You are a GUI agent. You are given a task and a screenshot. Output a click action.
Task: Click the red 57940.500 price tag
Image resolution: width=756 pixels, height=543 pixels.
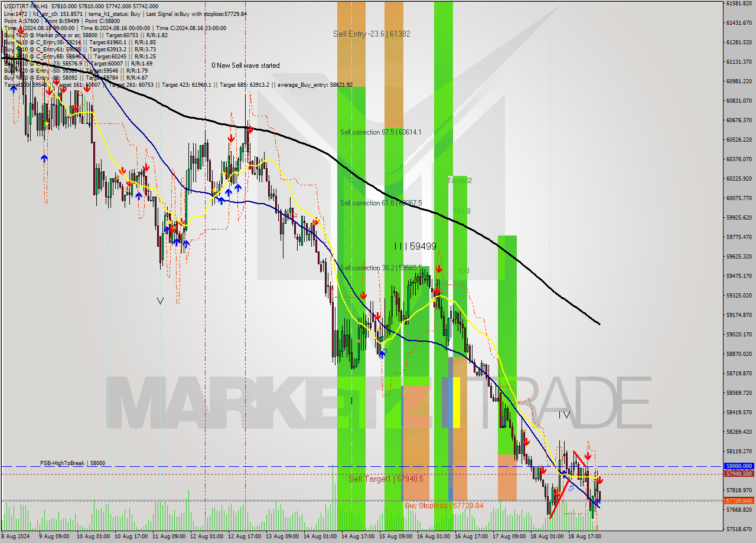pos(739,474)
